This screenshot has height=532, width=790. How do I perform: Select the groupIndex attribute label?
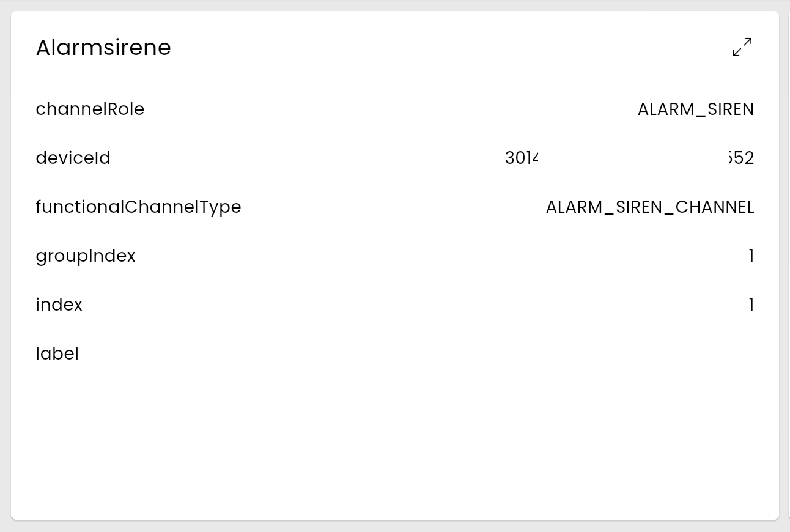[86, 256]
